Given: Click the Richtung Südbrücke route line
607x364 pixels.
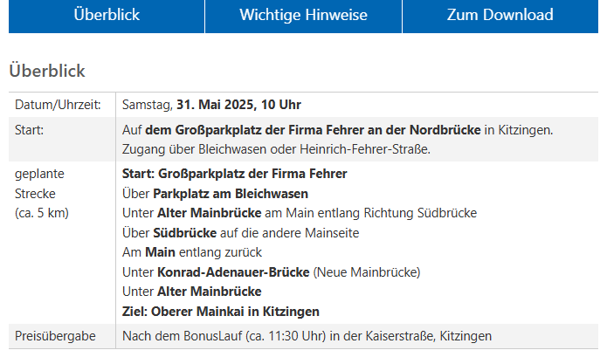Looking at the screenshot, I should click(x=300, y=213).
